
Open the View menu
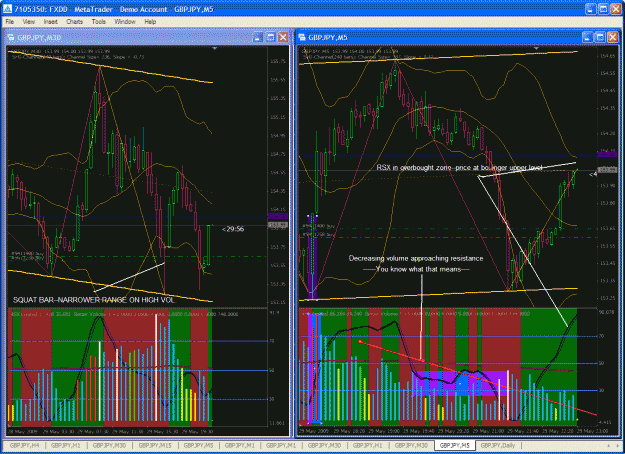click(28, 22)
